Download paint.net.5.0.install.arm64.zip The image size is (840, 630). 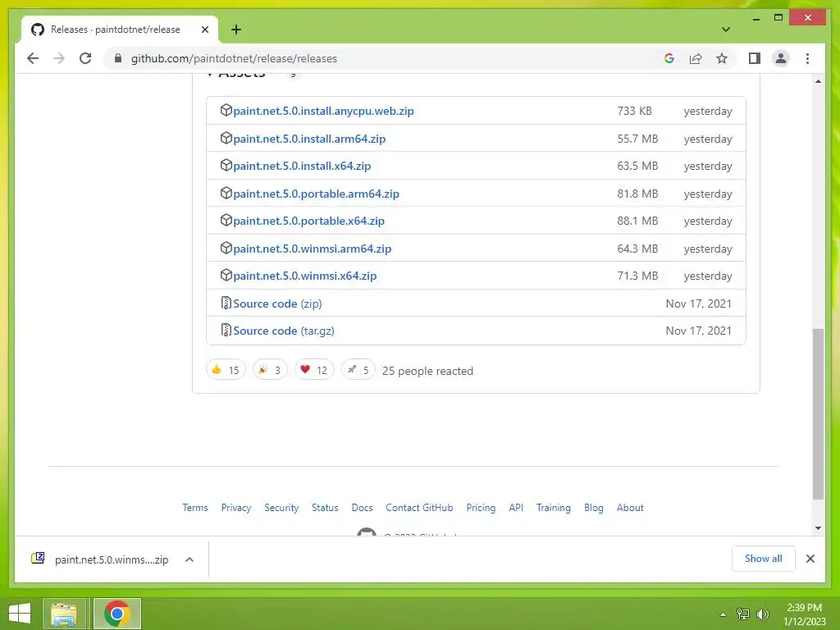309,139
